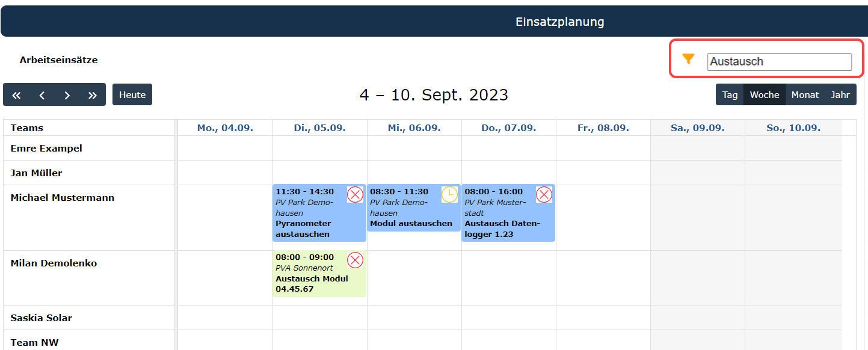Switch to the Tag view
This screenshot has height=350, width=868.
[x=730, y=95]
